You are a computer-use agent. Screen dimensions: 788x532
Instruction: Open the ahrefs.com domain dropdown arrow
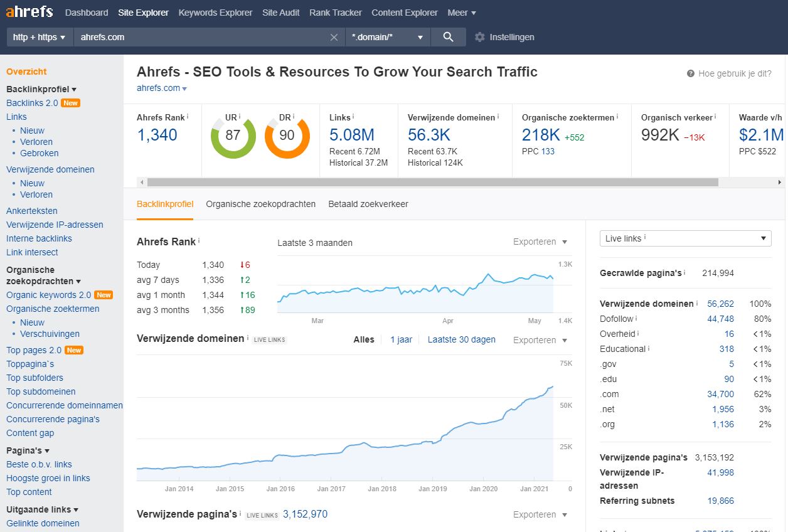point(184,88)
